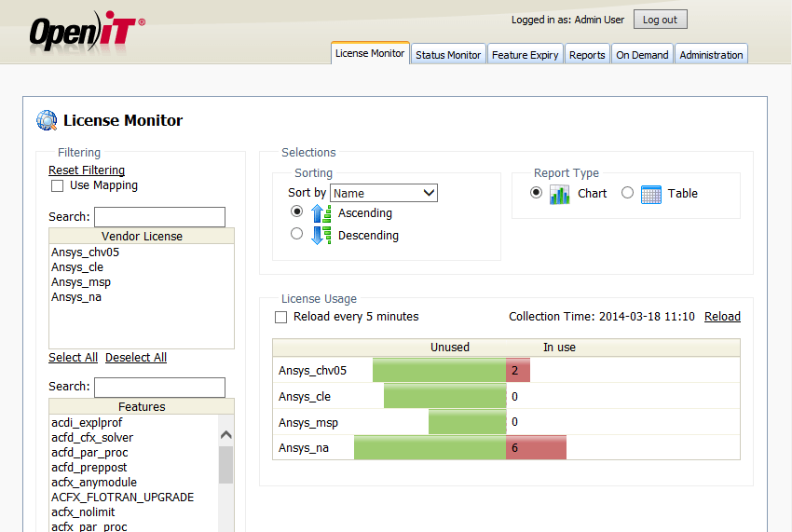Open the Status Monitor tab
The height and width of the screenshot is (532, 792).
(448, 55)
